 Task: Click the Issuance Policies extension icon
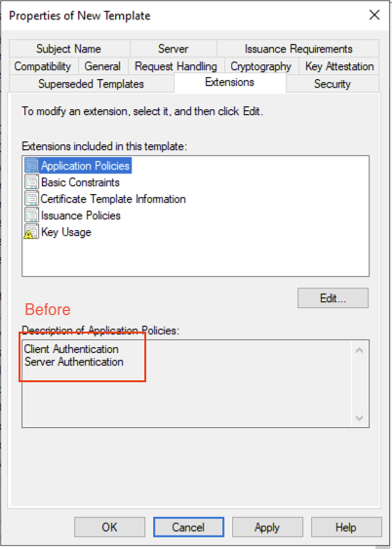coord(31,216)
